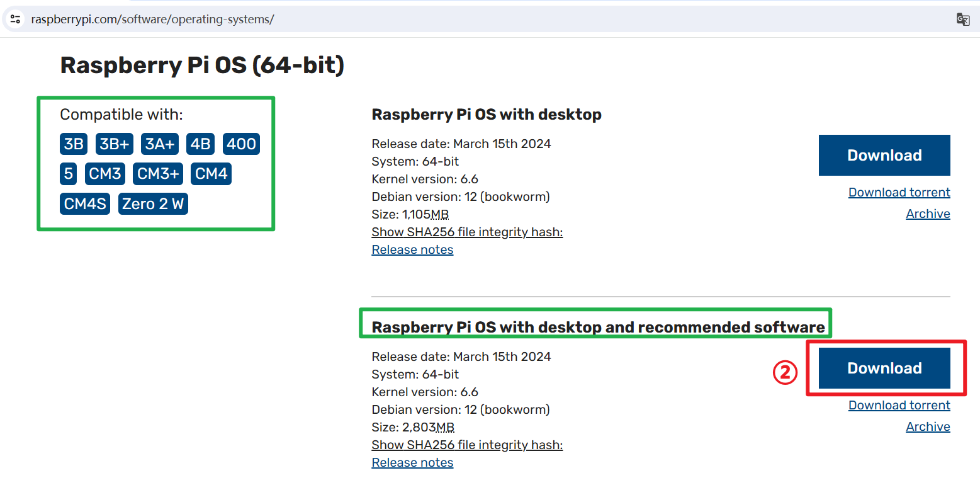
Task: Click the 4B compatibility tag
Action: [200, 144]
